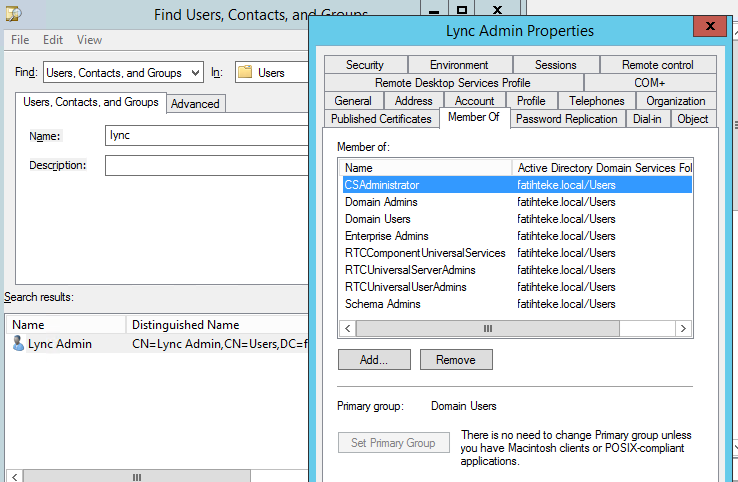This screenshot has width=738, height=482.
Task: Open the COM+ tab
Action: 650,83
